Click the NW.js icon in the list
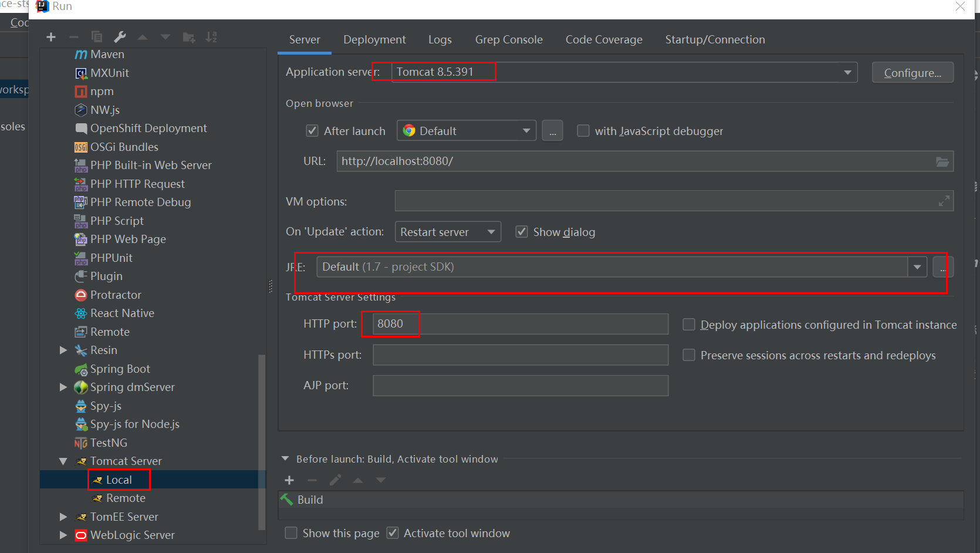980x553 pixels. click(81, 110)
